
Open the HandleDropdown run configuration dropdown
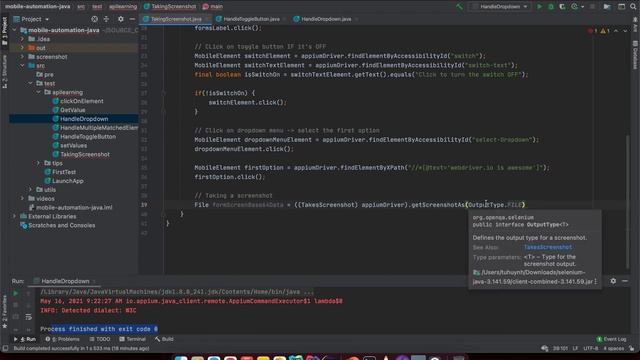tap(500, 7)
